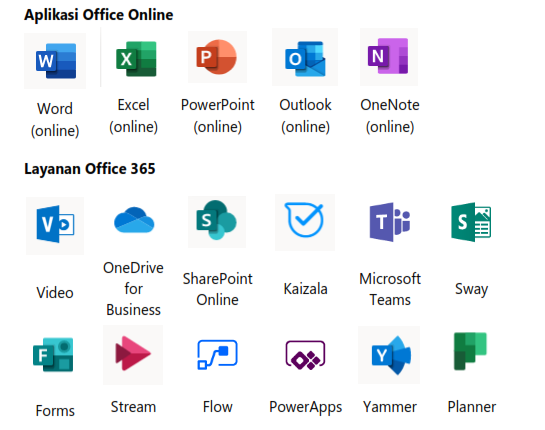The height and width of the screenshot is (430, 545).
Task: Click the "Planner" text label
Action: tap(472, 407)
